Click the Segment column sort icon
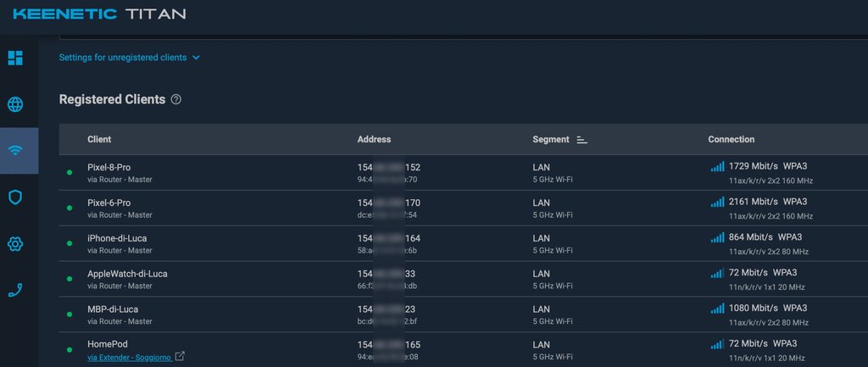 coord(581,140)
